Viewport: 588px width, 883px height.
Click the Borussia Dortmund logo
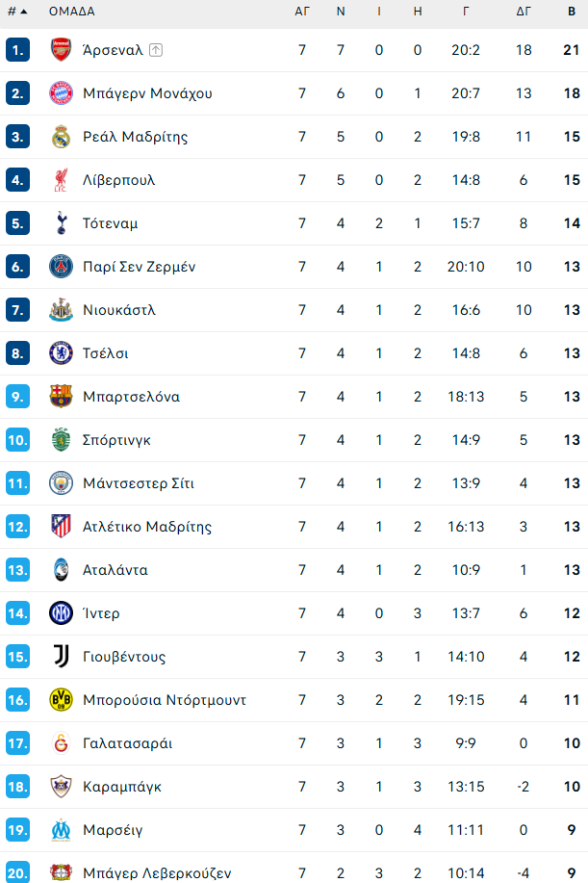(x=60, y=699)
